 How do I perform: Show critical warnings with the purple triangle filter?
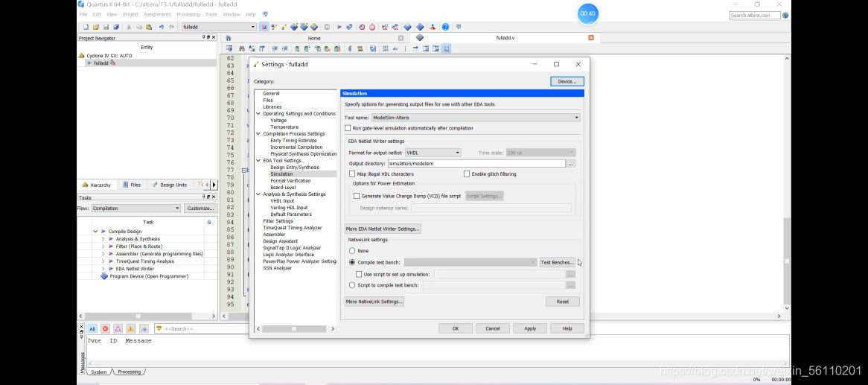118,328
